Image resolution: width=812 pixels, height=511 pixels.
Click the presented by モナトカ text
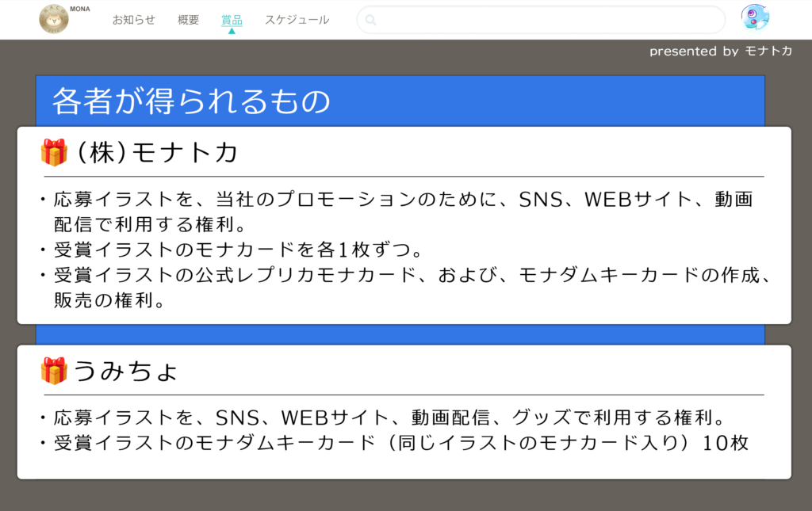point(720,51)
